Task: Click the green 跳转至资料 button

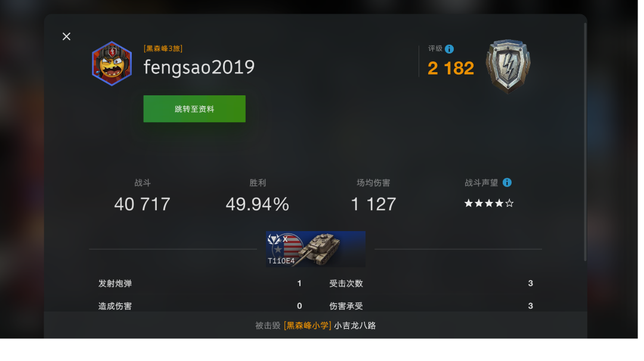Action: coord(194,108)
